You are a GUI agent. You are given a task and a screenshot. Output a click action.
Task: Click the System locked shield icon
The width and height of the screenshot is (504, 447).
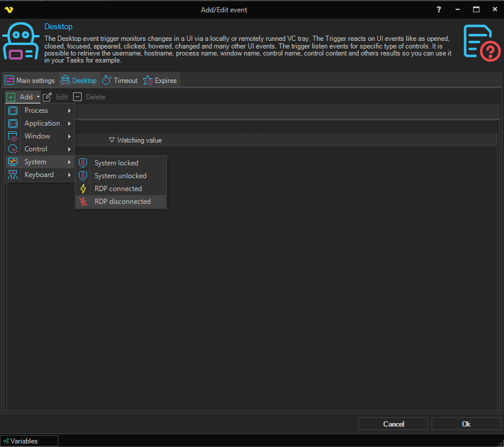point(83,163)
